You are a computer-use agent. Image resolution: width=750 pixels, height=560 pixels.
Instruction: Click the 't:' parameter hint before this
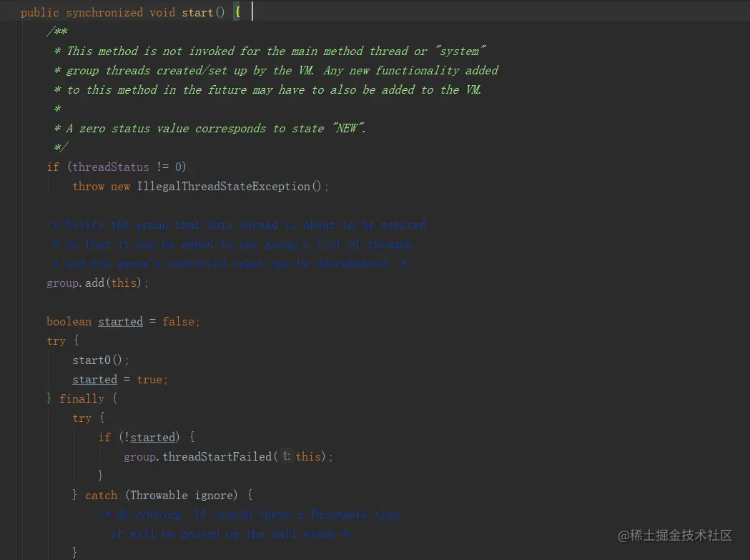click(286, 456)
